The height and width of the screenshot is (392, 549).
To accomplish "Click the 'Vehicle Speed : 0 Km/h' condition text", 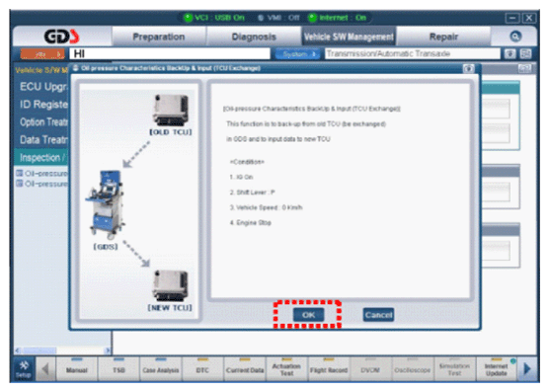I will tap(266, 207).
